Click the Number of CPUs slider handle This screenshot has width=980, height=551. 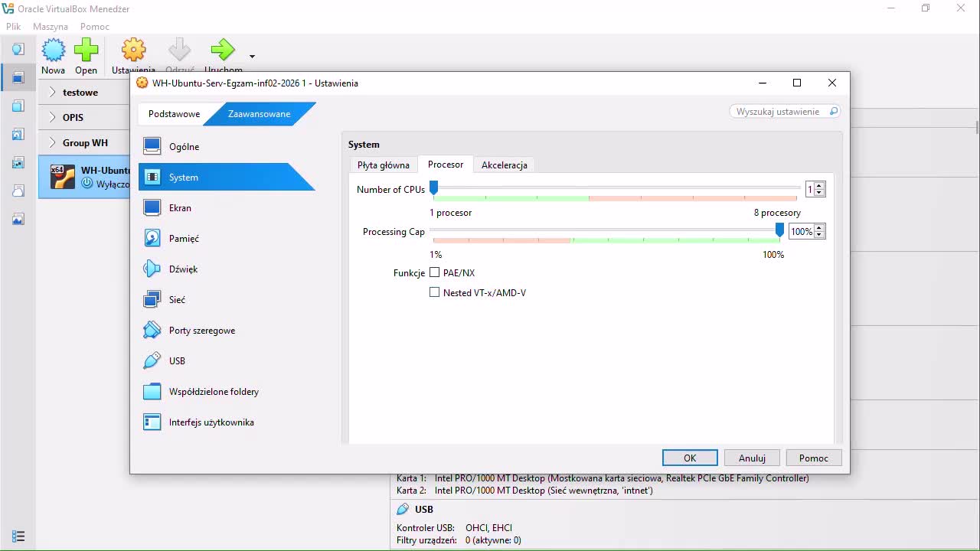[433, 187]
